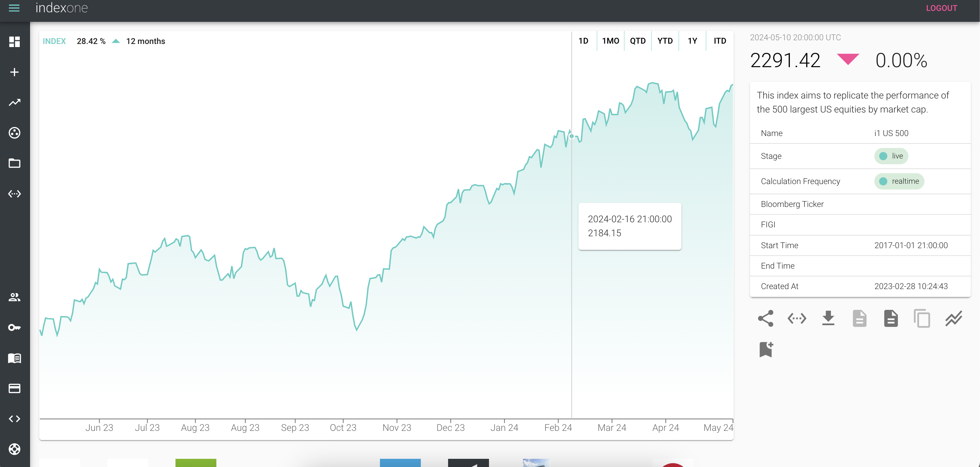Click the API arrows icon below index details
The width and height of the screenshot is (980, 467).
[797, 318]
